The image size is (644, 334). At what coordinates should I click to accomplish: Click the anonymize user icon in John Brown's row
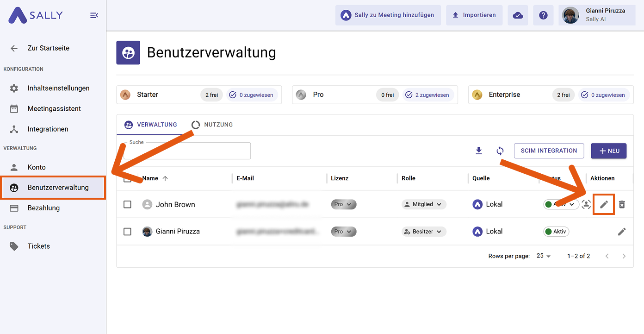pyautogui.click(x=586, y=204)
